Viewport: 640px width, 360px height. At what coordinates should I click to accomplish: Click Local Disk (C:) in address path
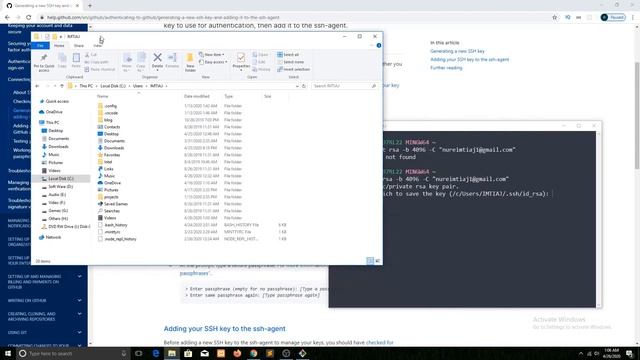pyautogui.click(x=113, y=86)
